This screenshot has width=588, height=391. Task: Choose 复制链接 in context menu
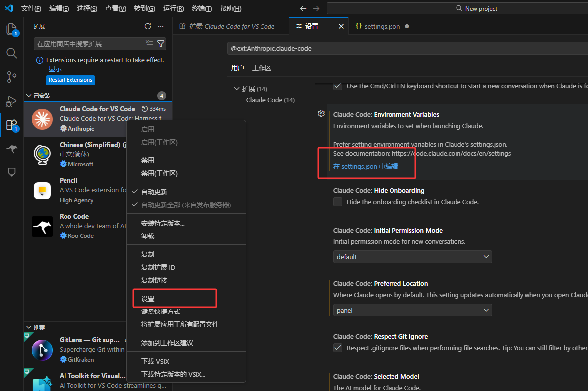pos(186,280)
